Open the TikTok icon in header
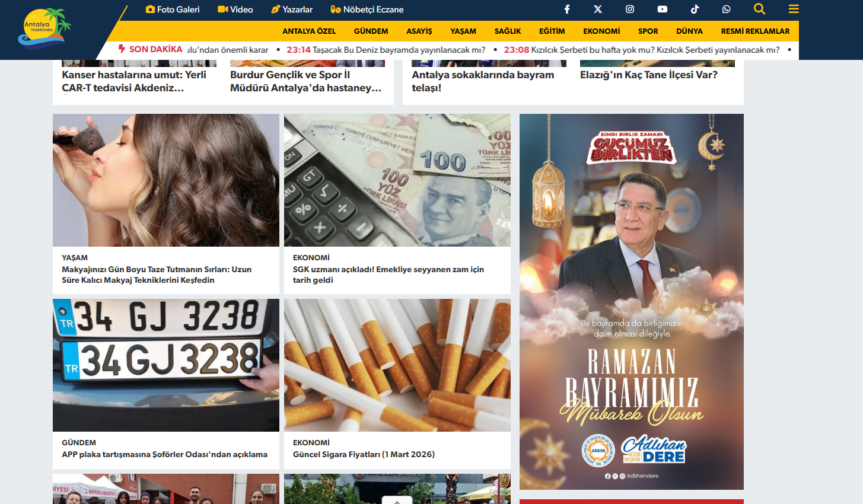 [x=695, y=9]
